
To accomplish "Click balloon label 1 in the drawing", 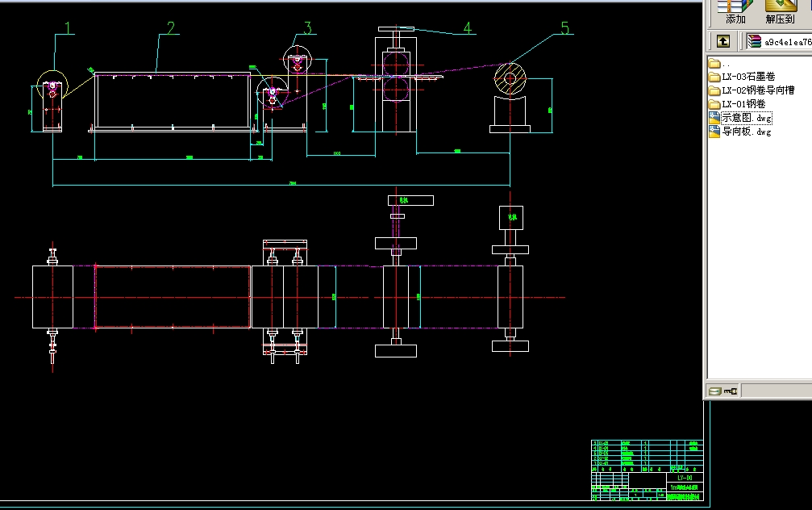I will coord(69,28).
